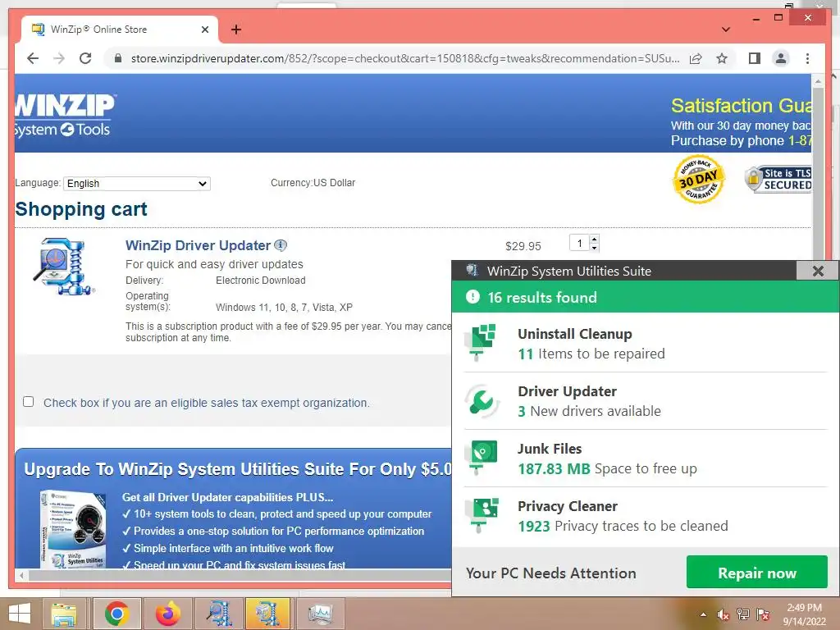This screenshot has width=840, height=630.
Task: Open the tab search chevron
Action: tap(725, 30)
